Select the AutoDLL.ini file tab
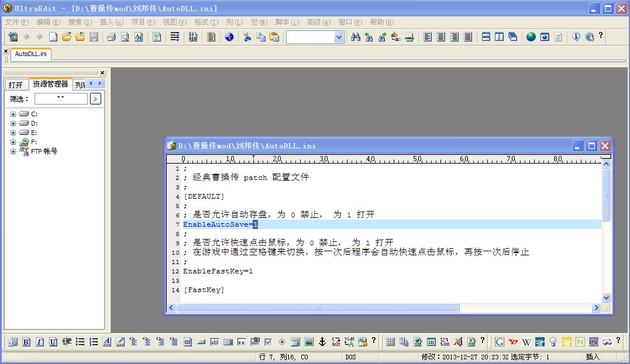Viewport: 630px width, 364px height. 30,54
